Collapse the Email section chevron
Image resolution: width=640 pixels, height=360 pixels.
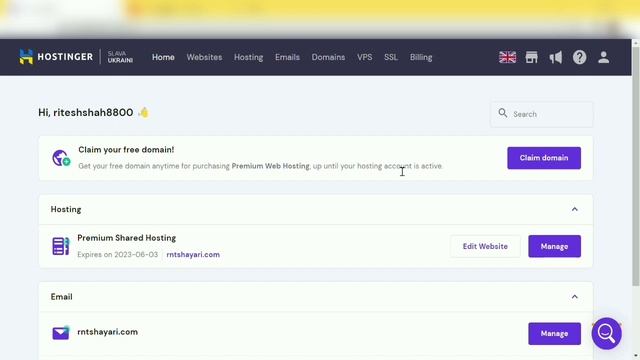click(575, 297)
